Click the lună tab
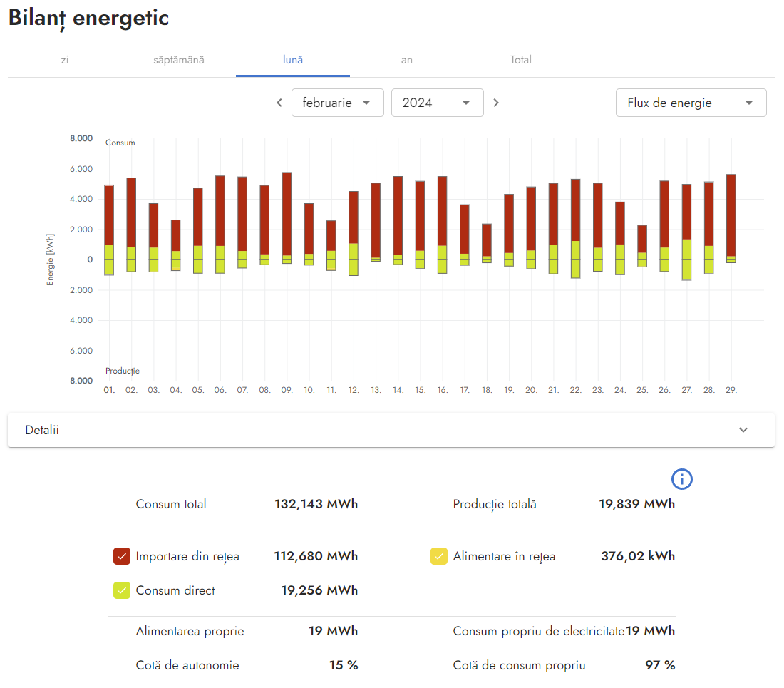The image size is (784, 688). click(x=293, y=60)
